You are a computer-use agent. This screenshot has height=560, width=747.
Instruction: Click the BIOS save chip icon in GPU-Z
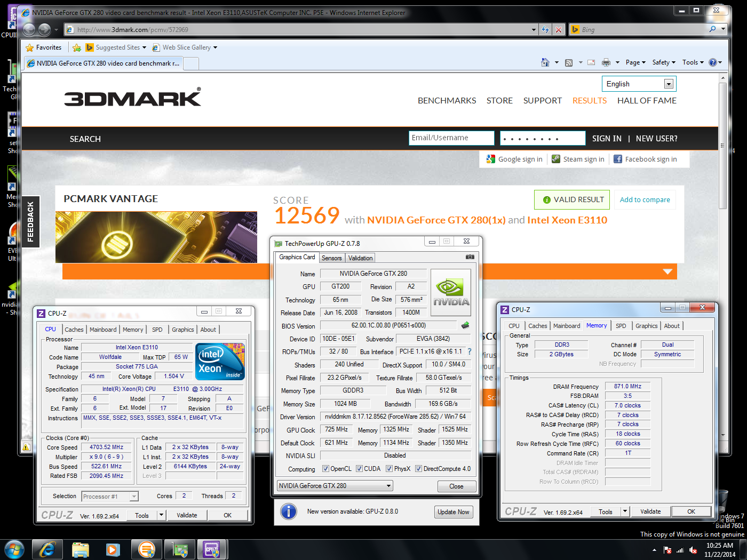[465, 325]
